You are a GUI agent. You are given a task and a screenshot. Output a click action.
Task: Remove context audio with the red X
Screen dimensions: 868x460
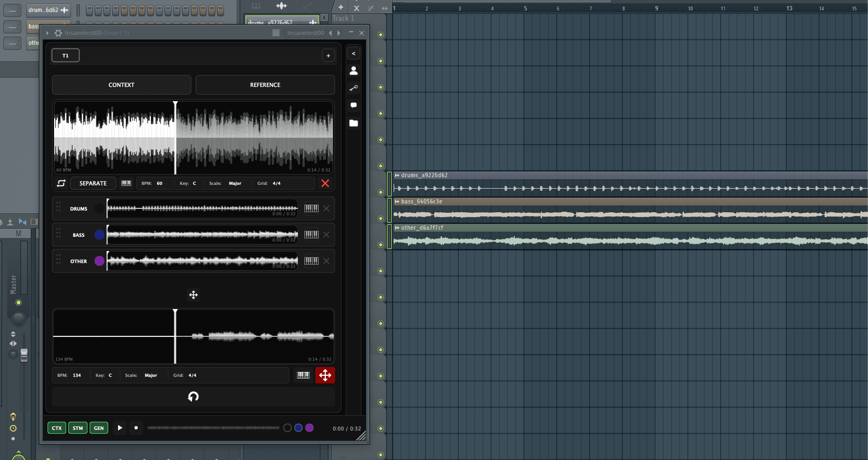[325, 183]
